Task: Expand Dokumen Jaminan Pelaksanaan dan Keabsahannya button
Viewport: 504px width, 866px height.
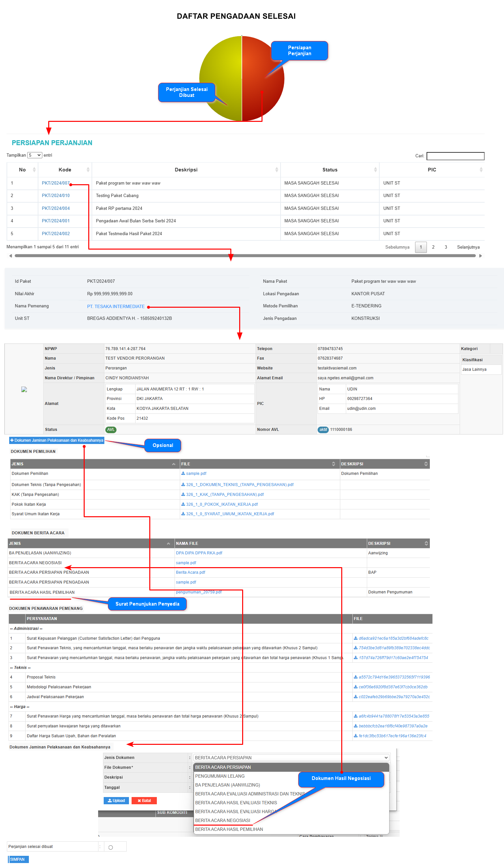Action: pos(57,441)
